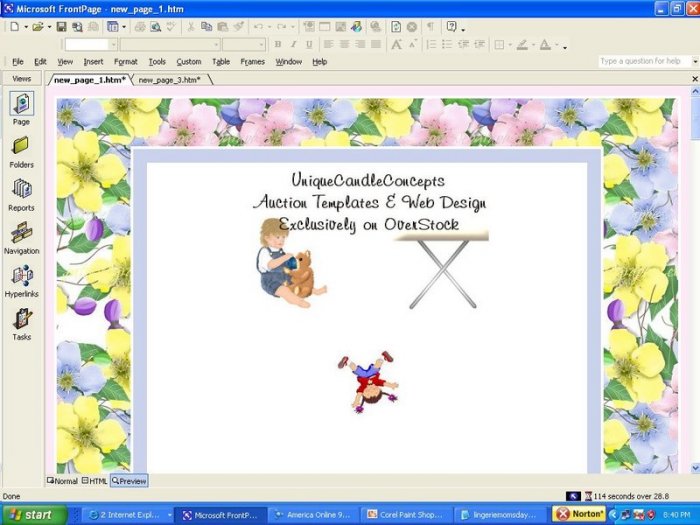Click the Increase Font Size icon
The width and height of the screenshot is (700, 525).
396,44
